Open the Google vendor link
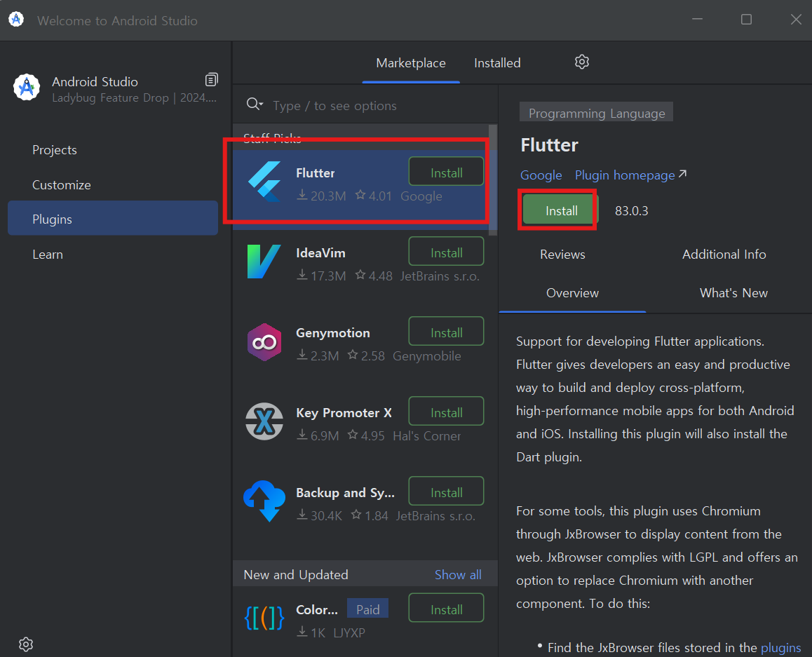Viewport: 812px width, 657px height. point(541,175)
